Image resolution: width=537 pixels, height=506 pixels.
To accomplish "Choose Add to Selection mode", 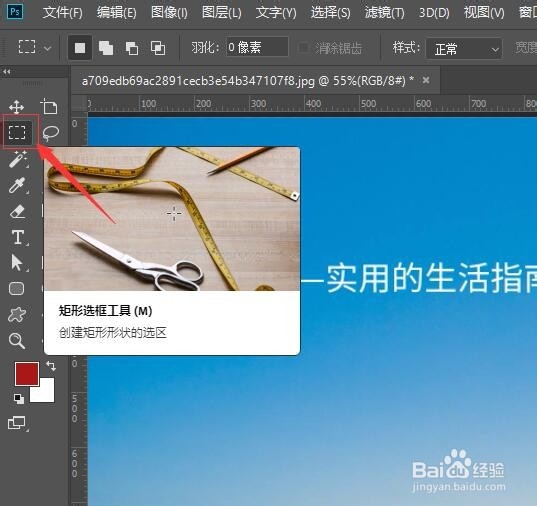I will [106, 48].
